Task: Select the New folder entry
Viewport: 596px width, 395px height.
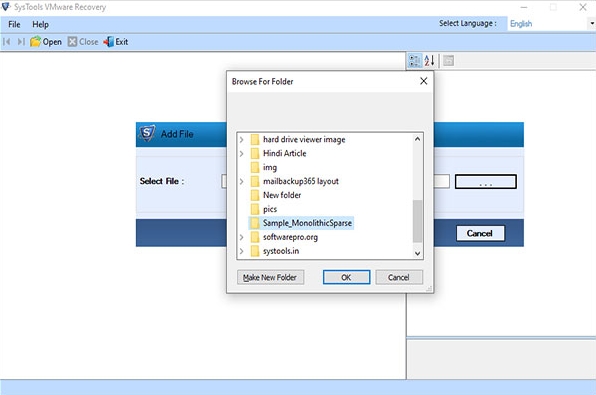Action: point(282,195)
